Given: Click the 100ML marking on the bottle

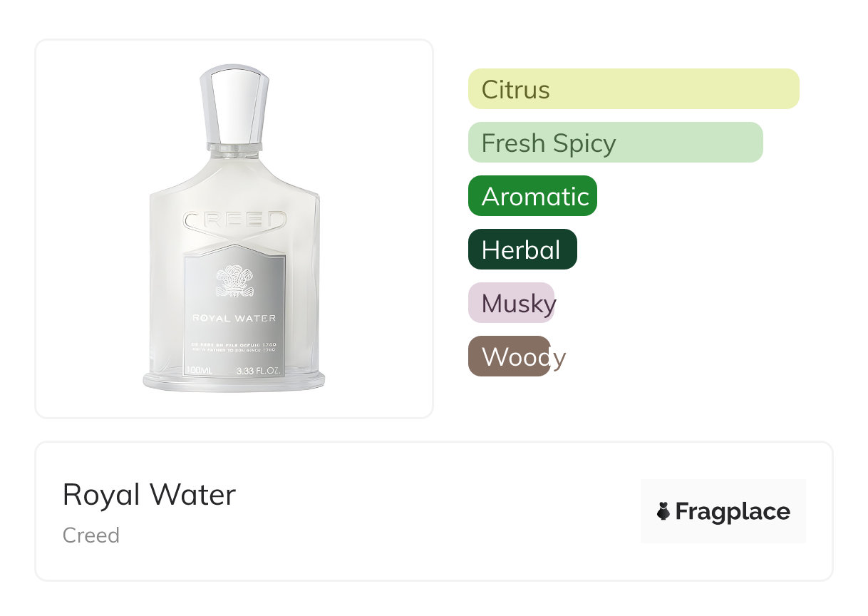Looking at the screenshot, I should [199, 371].
